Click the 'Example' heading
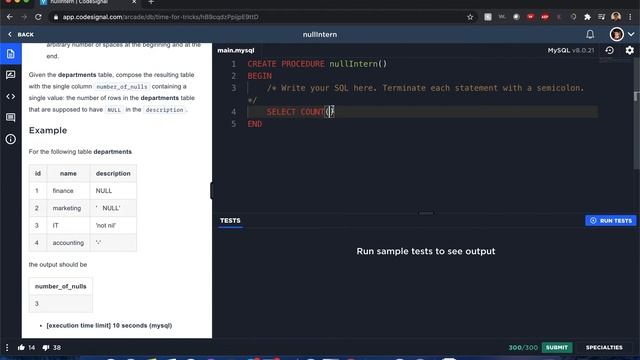Screen dimensions: 640x360 click(48, 131)
